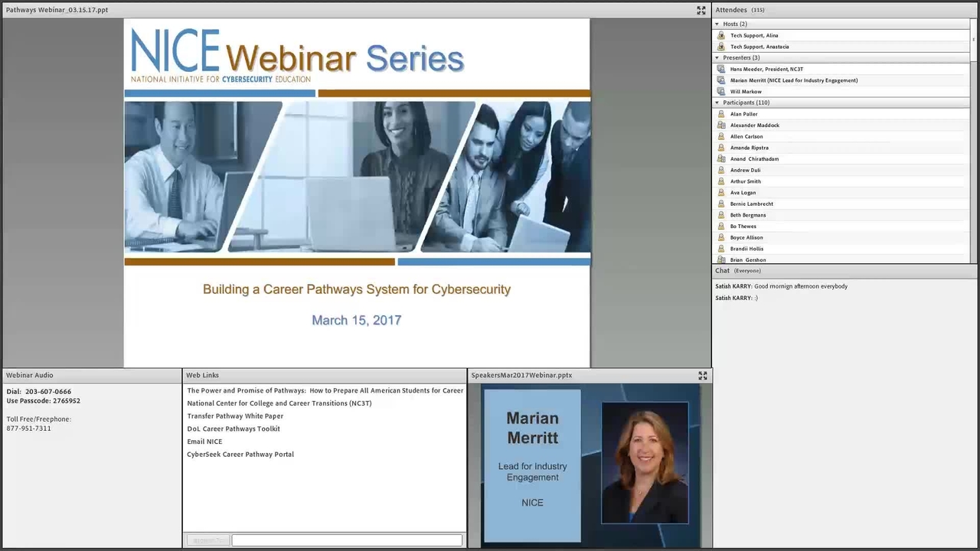Select attendee name Bernie Lambrecht
980x551 pixels.
pyautogui.click(x=751, y=204)
